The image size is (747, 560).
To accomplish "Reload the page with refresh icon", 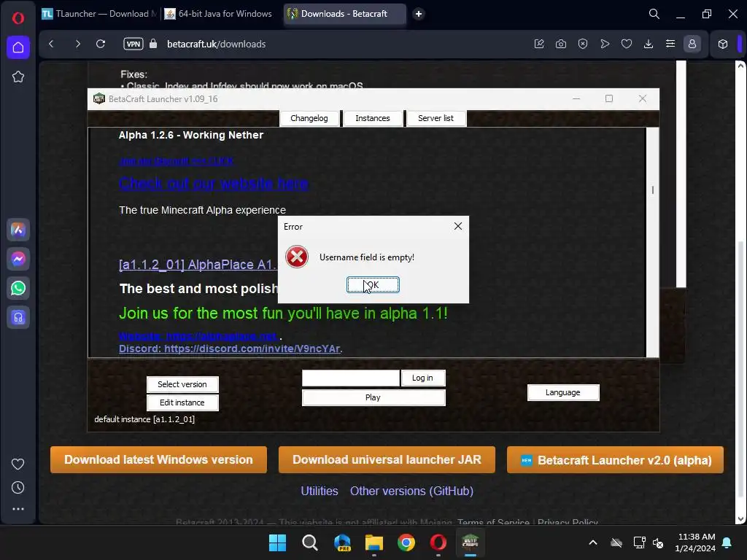I will pyautogui.click(x=101, y=44).
